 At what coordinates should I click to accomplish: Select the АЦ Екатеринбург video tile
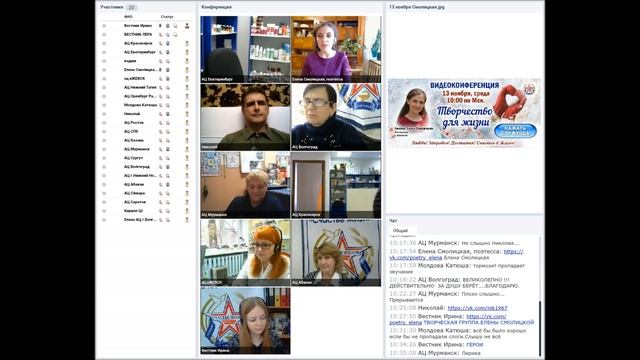pyautogui.click(x=245, y=49)
